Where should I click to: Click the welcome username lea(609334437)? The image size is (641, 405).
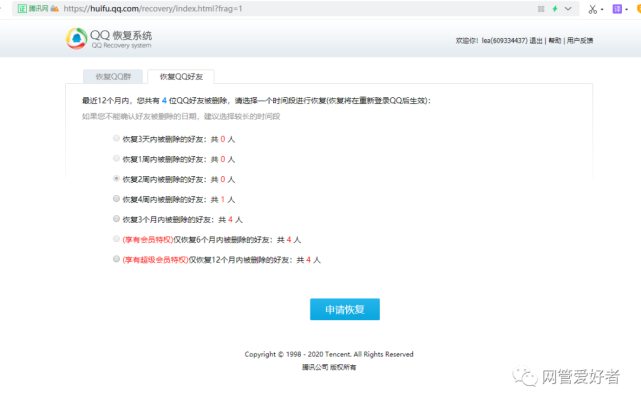coord(504,40)
